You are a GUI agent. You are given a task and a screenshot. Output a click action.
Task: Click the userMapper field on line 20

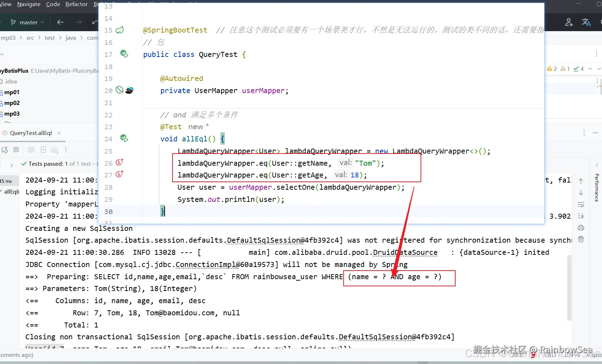(x=263, y=91)
